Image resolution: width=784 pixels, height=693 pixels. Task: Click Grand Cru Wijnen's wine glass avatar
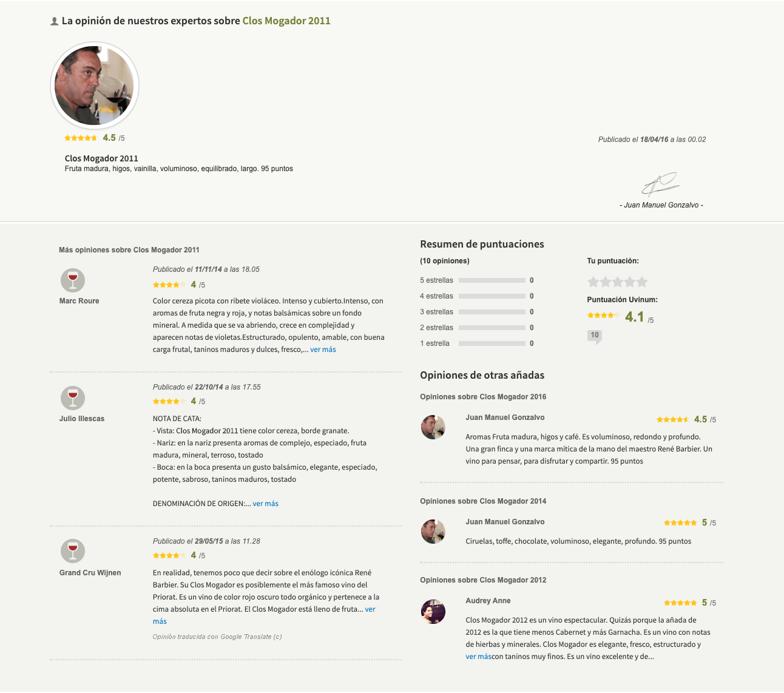click(73, 551)
